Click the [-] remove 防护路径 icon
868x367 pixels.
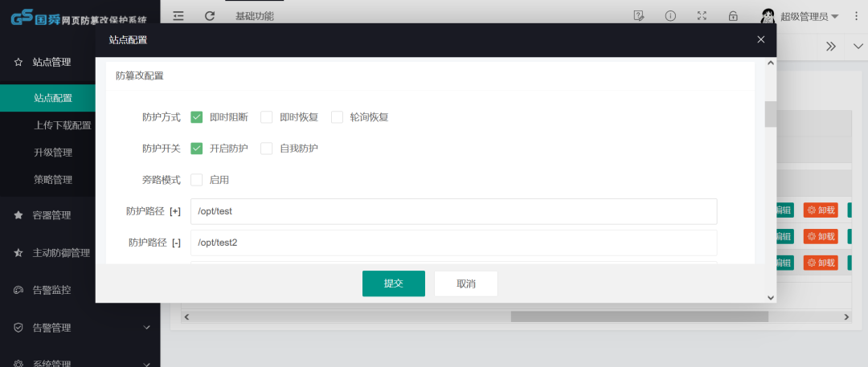(x=175, y=242)
